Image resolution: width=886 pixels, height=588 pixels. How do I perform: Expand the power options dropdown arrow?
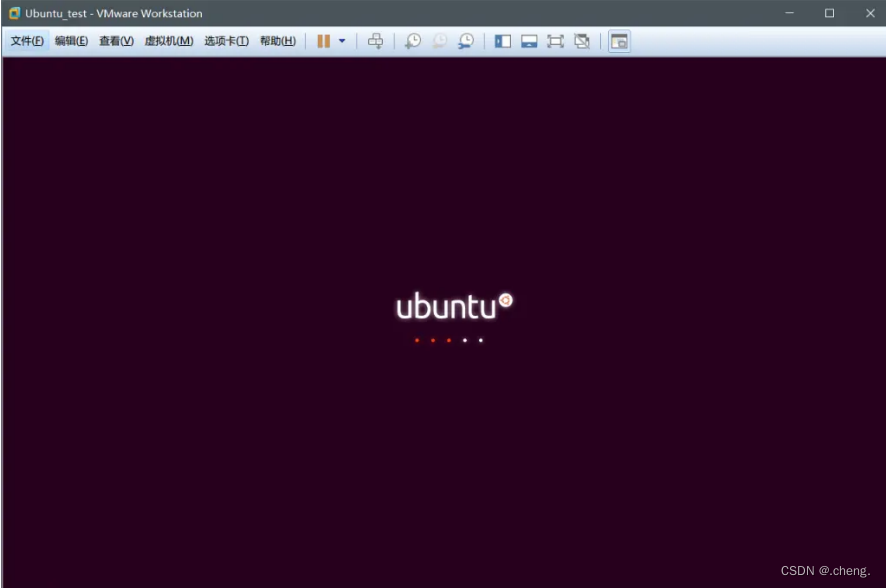click(x=342, y=41)
